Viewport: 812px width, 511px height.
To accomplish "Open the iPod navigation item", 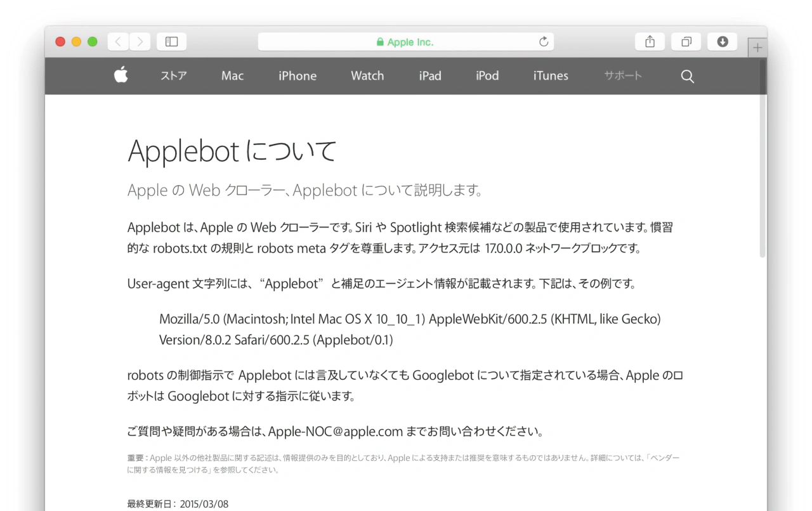I will tap(487, 76).
